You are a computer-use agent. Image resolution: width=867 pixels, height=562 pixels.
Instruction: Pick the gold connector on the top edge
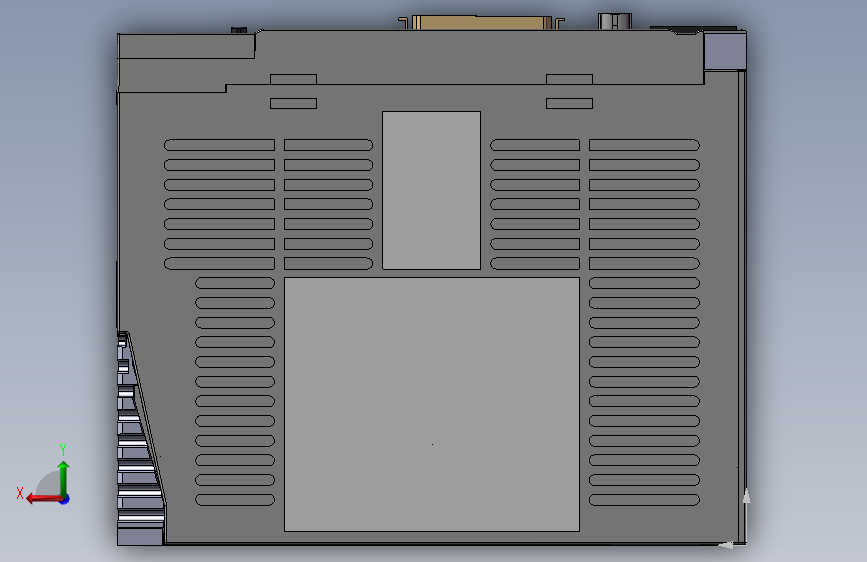pyautogui.click(x=481, y=22)
